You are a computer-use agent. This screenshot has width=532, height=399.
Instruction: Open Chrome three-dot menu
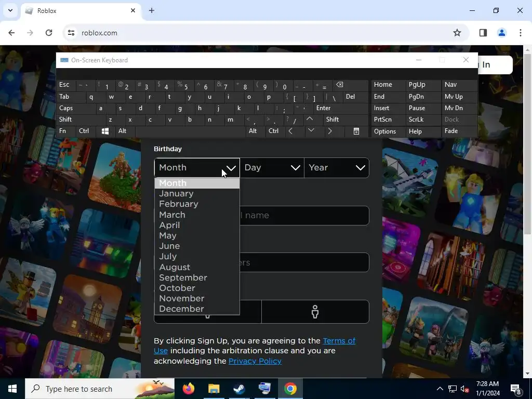[521, 33]
